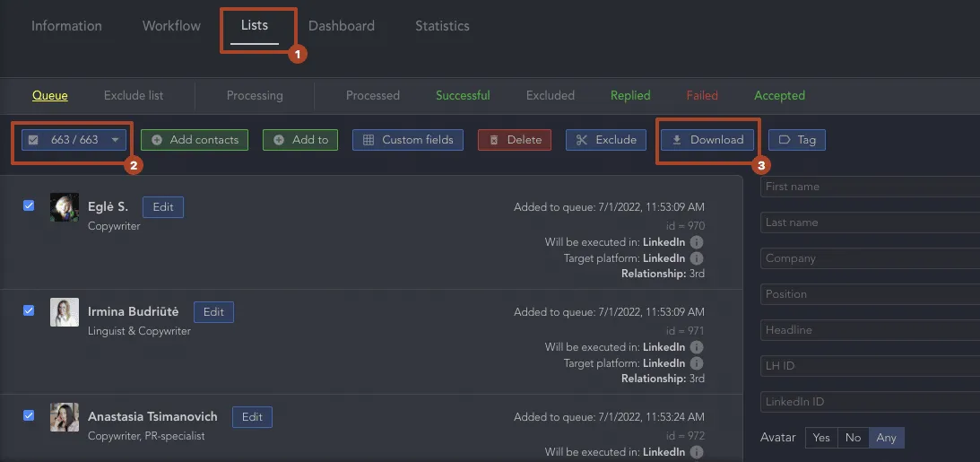Click the Tag button

797,140
